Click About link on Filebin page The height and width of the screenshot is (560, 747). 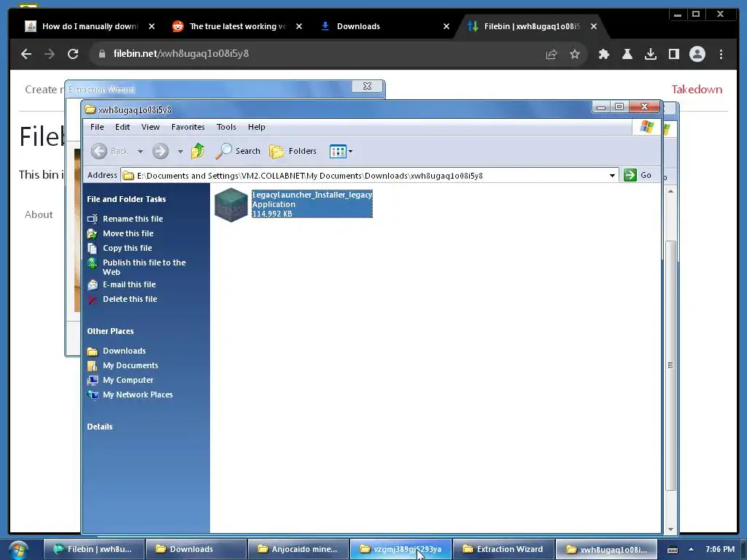[39, 214]
